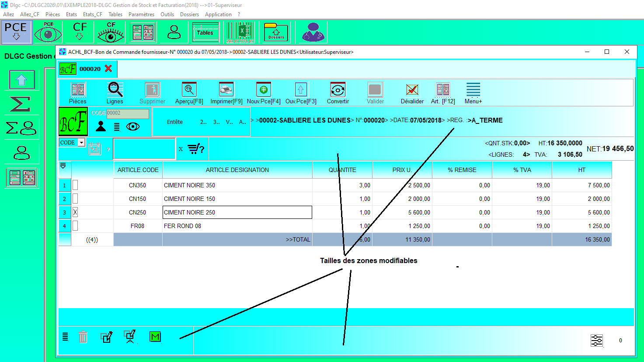Click the Convertir icon
Viewport: 644px width, 362px height.
[x=338, y=90]
